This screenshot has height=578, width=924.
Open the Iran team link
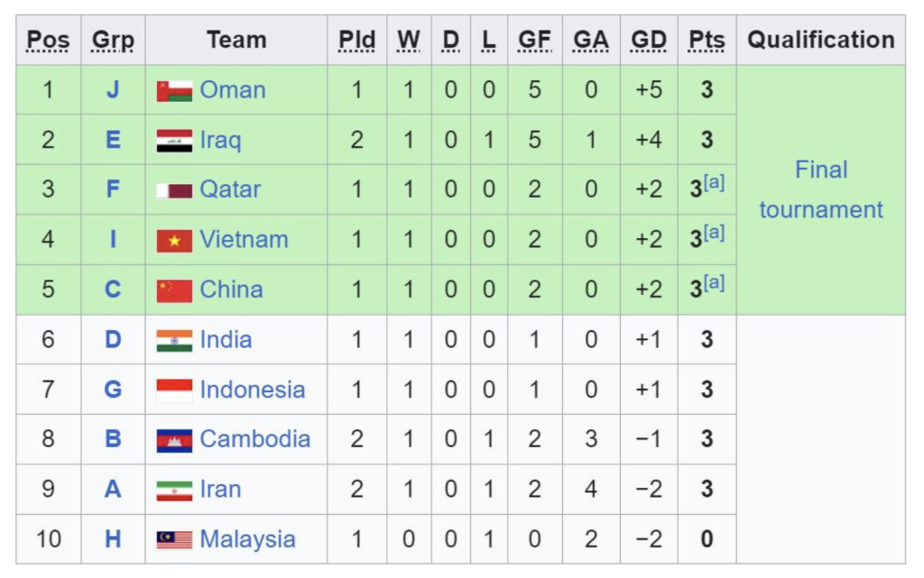221,489
